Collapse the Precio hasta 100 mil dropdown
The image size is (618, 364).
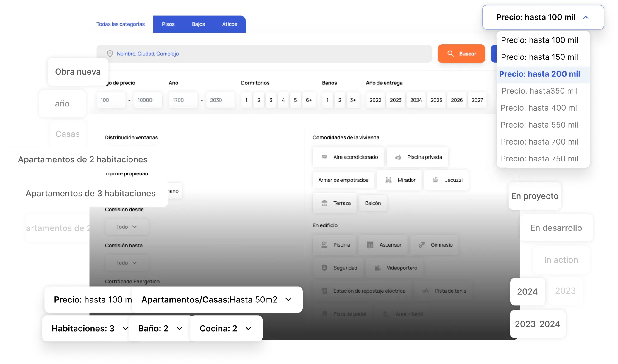[x=585, y=17]
